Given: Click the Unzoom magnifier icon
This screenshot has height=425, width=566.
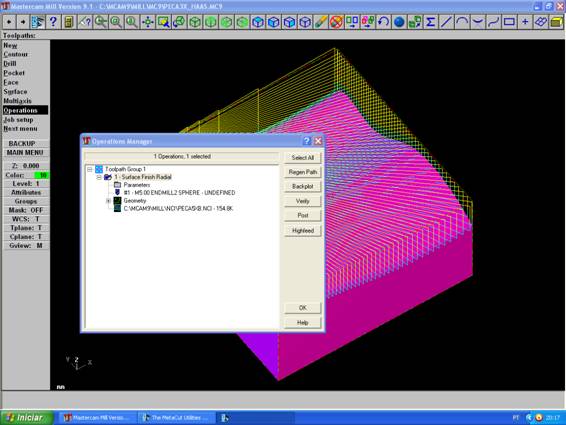Looking at the screenshot, I should [x=101, y=22].
